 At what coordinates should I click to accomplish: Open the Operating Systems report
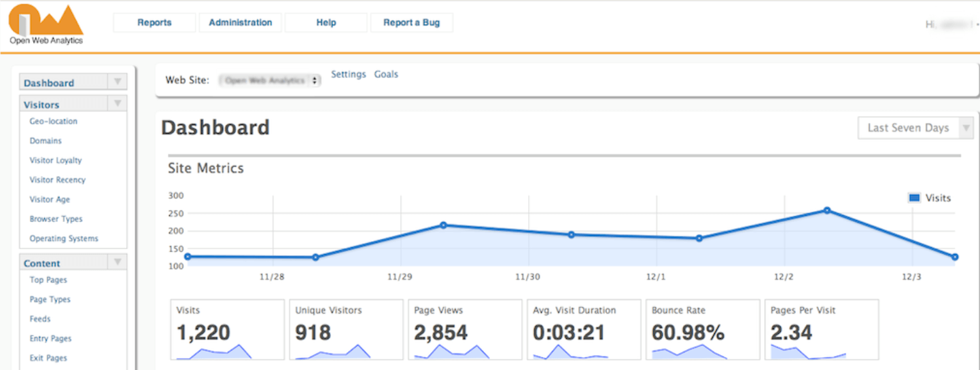(x=64, y=239)
